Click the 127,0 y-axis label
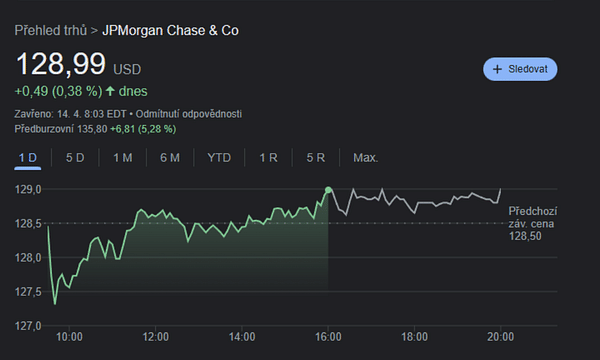600x360 pixels. tap(28, 326)
